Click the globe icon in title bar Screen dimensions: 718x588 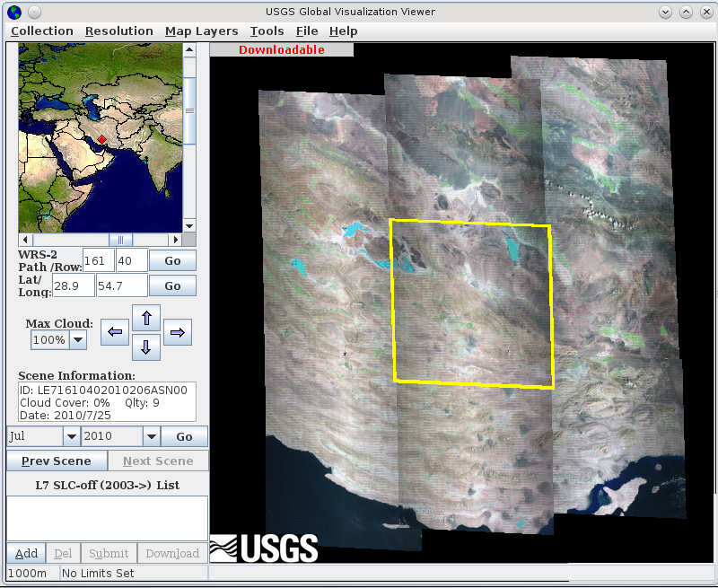[x=14, y=12]
